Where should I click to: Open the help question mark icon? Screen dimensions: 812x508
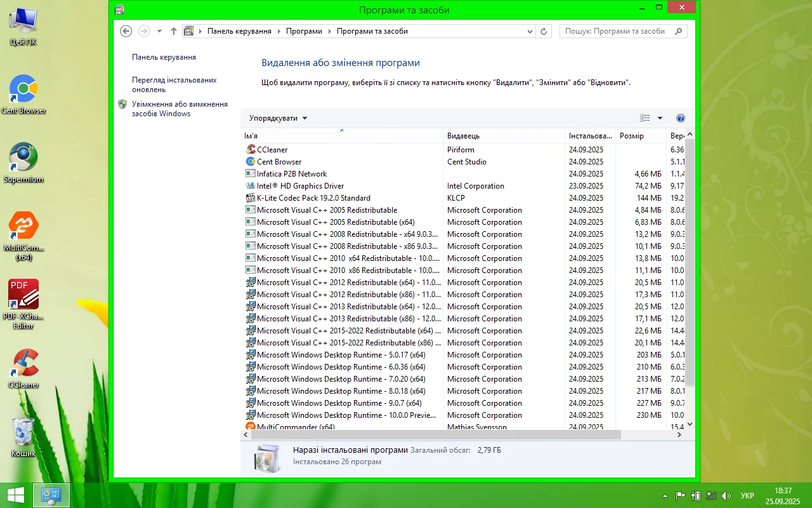[681, 118]
